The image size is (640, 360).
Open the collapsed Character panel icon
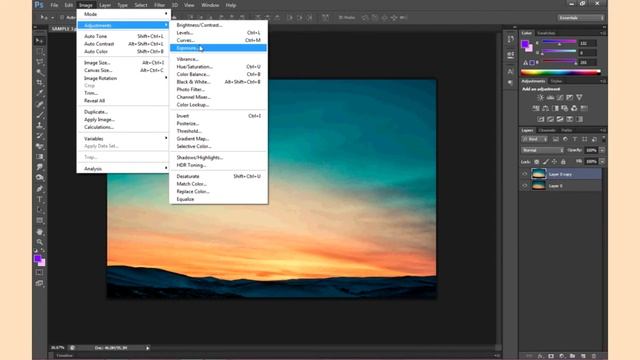(510, 71)
